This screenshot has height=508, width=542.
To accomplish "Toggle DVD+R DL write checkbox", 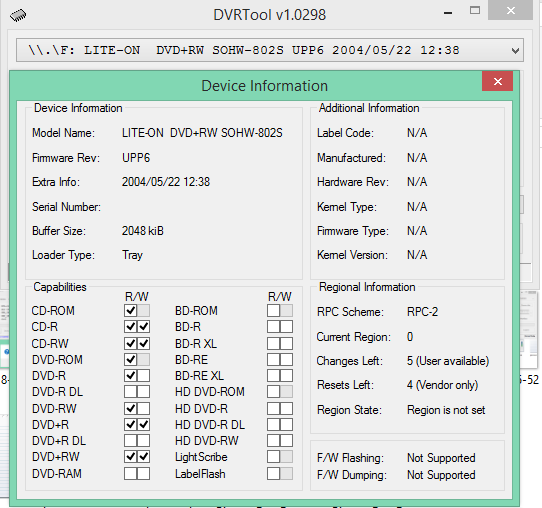I will pyautogui.click(x=143, y=441).
